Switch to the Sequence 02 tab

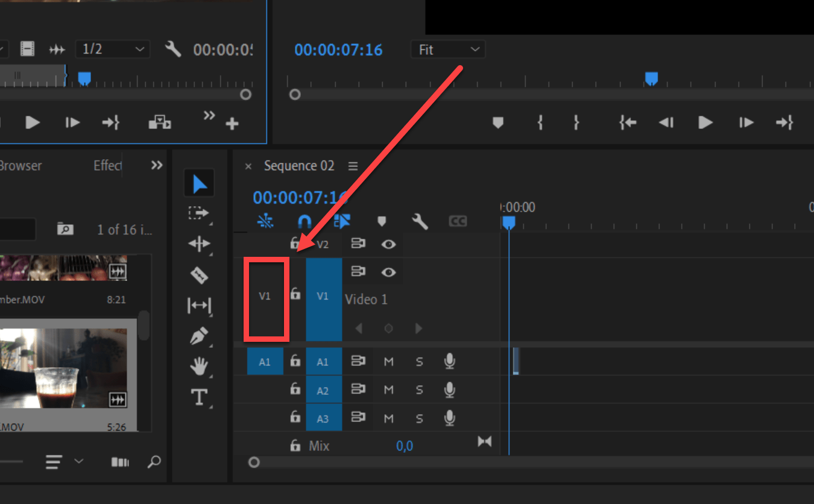[x=298, y=166]
